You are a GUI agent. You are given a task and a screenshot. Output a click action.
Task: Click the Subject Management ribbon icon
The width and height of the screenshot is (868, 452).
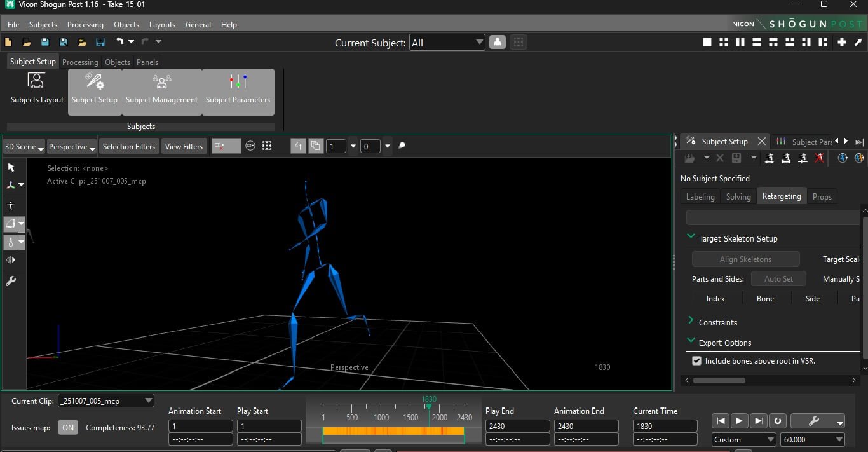tap(161, 92)
